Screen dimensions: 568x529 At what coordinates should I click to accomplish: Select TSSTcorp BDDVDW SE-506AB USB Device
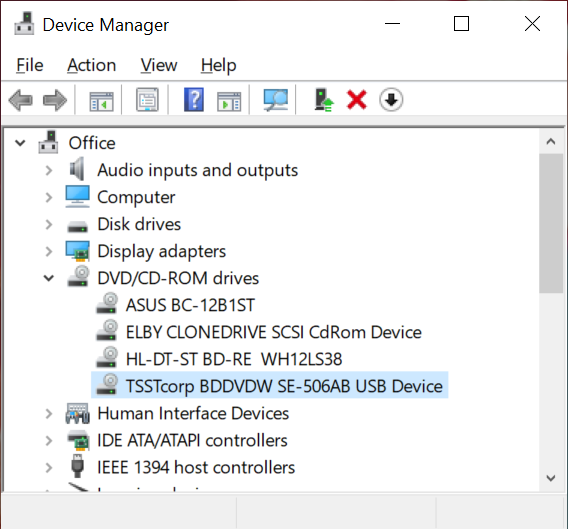[x=284, y=386]
